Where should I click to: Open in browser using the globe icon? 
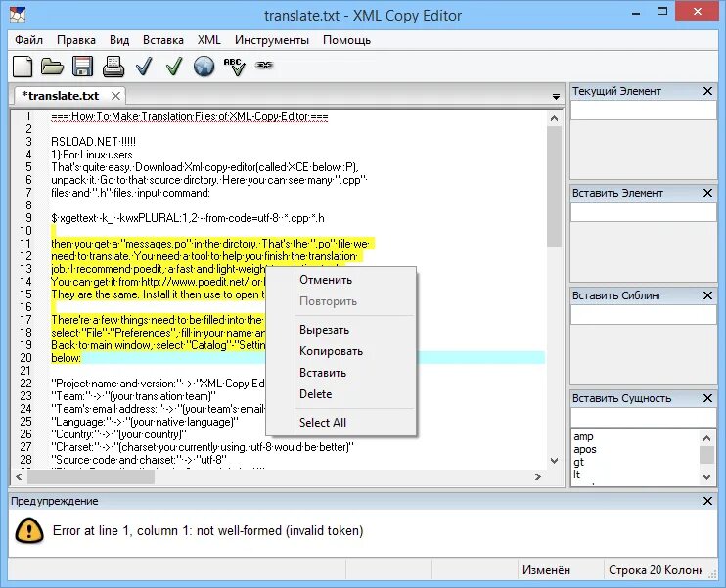[204, 67]
